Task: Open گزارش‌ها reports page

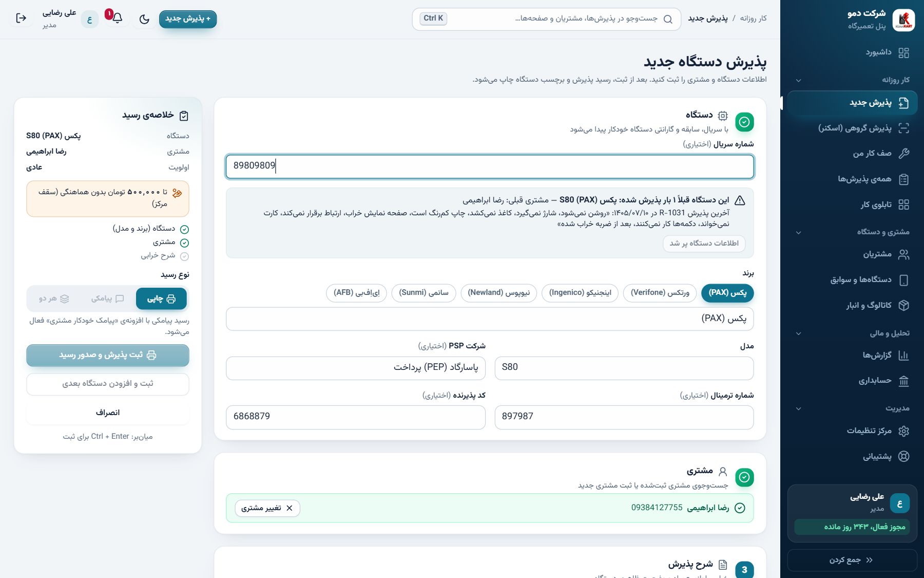Action: [852, 355]
